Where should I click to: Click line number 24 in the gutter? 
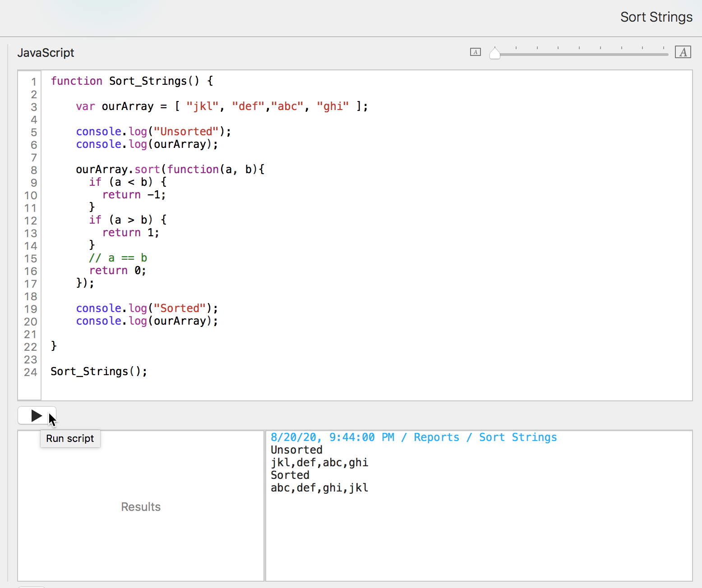click(30, 372)
